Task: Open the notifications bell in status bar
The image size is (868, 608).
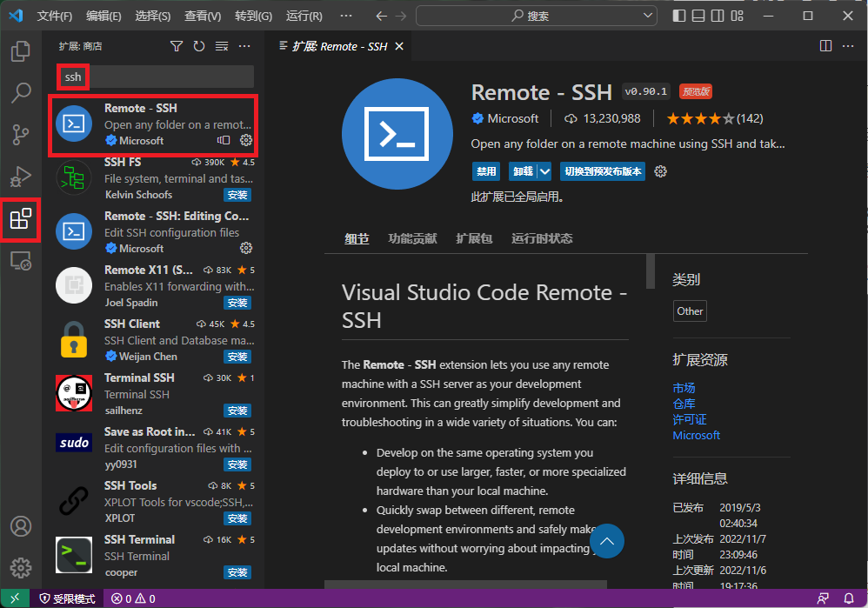Action: point(849,598)
